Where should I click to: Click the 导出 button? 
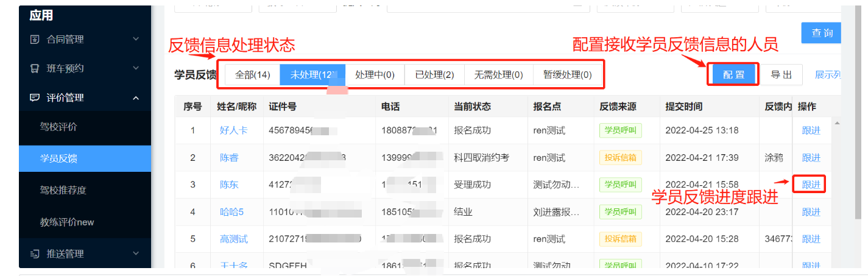coord(782,75)
